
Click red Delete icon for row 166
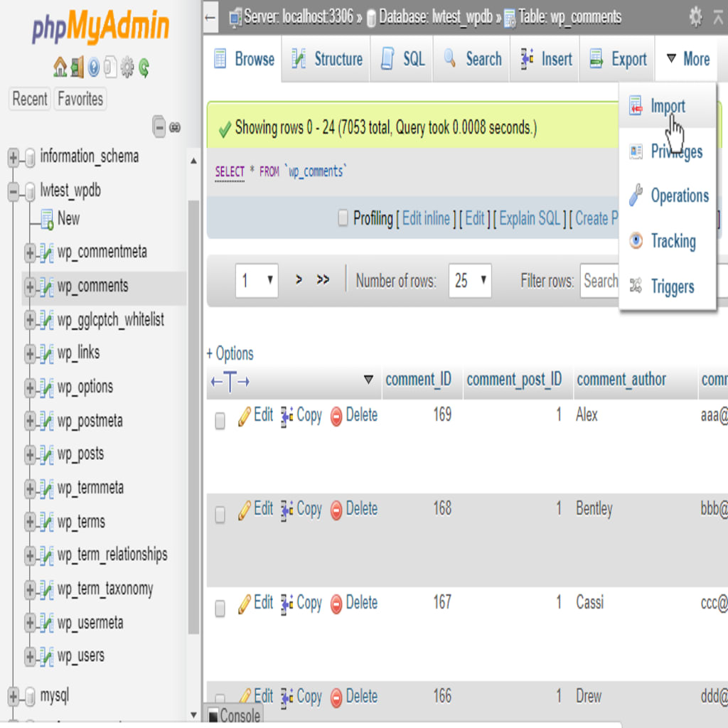coord(336,697)
